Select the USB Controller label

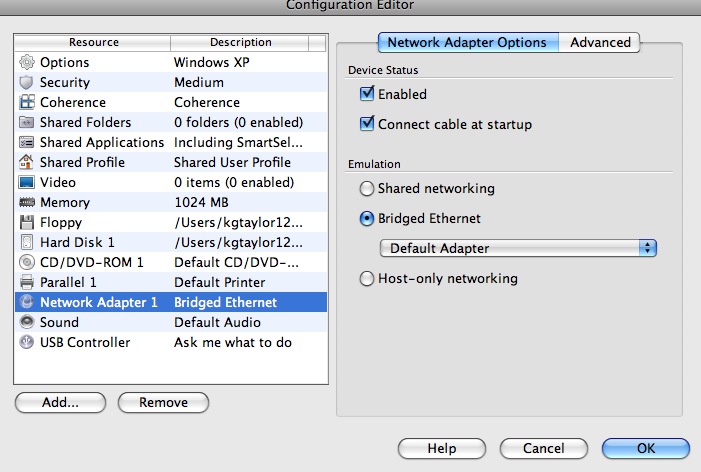[x=85, y=342]
